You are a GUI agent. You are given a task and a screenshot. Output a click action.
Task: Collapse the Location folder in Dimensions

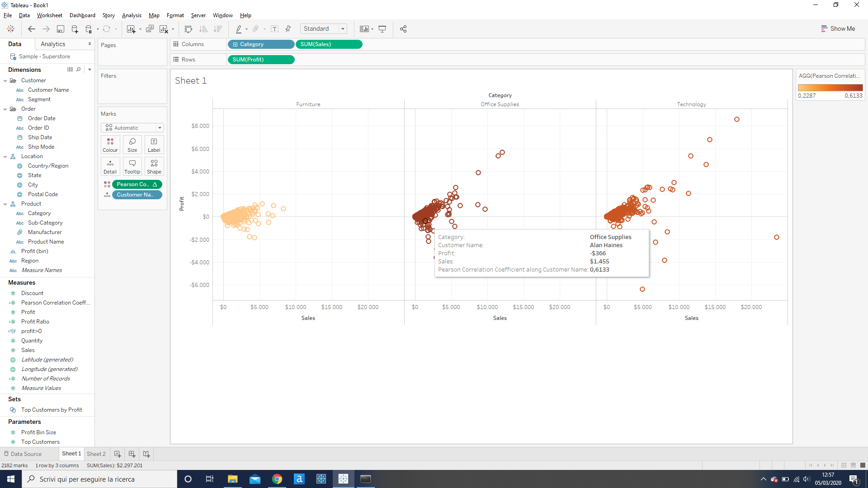5,156
